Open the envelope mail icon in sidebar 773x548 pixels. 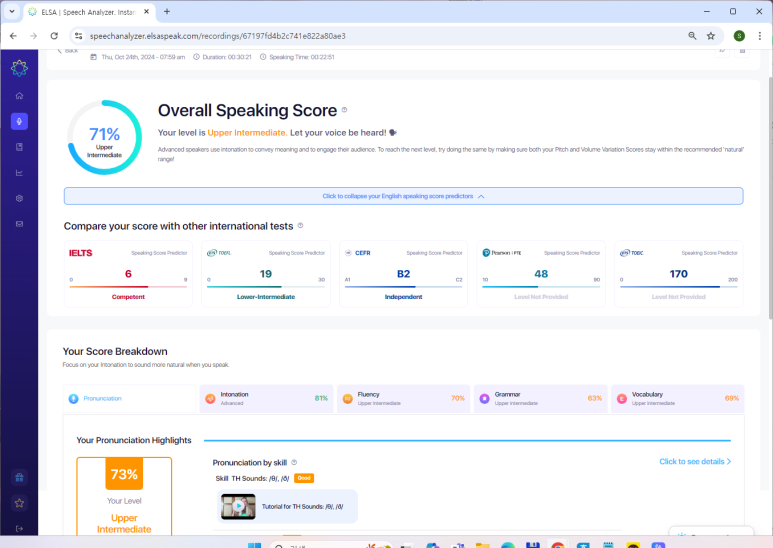point(19,224)
